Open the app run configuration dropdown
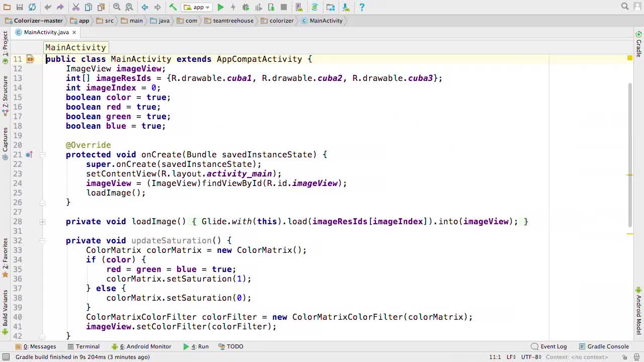Viewport: 644px width, 362px height. (197, 7)
